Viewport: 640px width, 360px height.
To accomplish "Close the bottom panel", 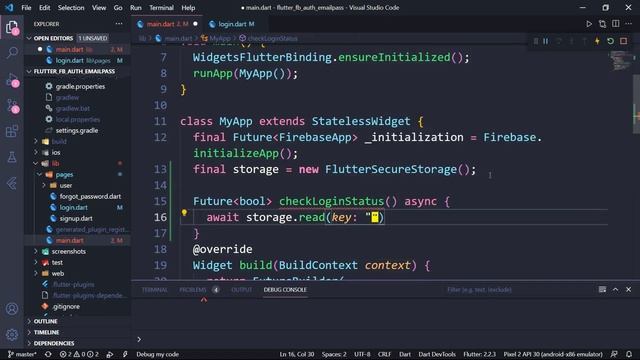I will coord(629,289).
